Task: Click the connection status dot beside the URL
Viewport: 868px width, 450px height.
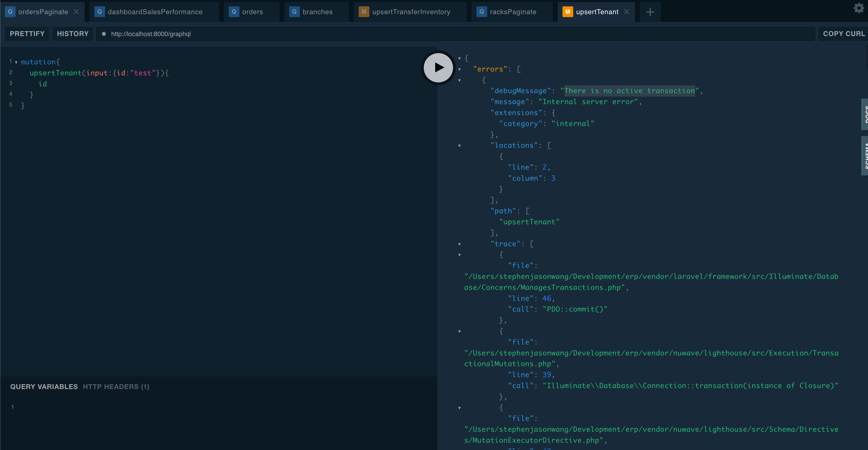Action: pyautogui.click(x=104, y=34)
